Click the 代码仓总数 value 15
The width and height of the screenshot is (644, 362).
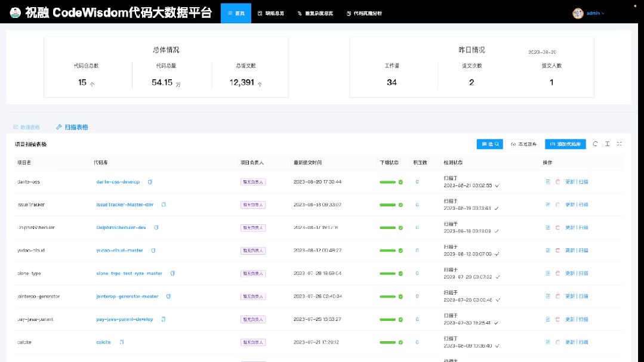tap(82, 82)
